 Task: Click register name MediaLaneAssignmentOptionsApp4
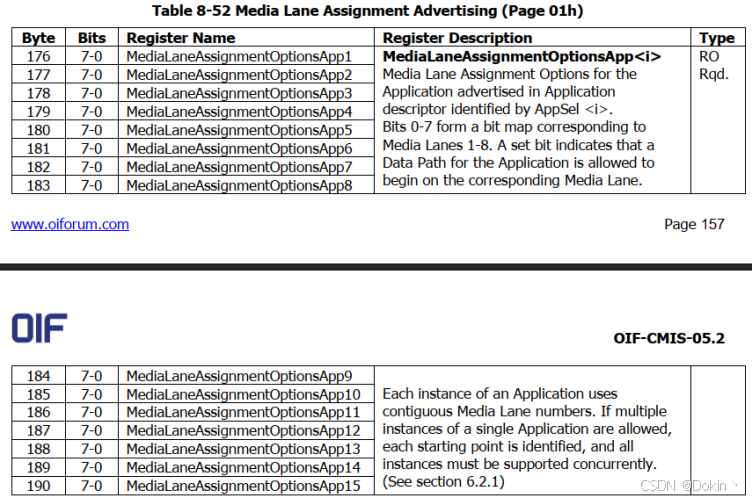(239, 112)
